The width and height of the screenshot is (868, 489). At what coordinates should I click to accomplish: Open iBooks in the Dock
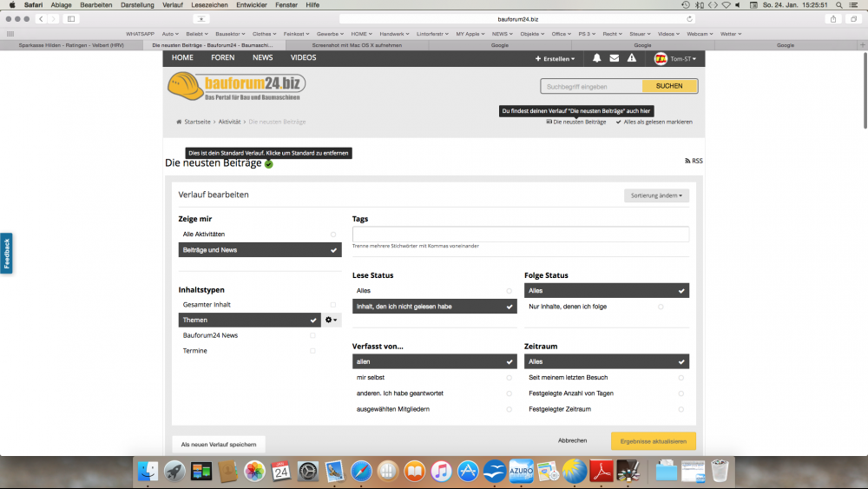tap(415, 472)
